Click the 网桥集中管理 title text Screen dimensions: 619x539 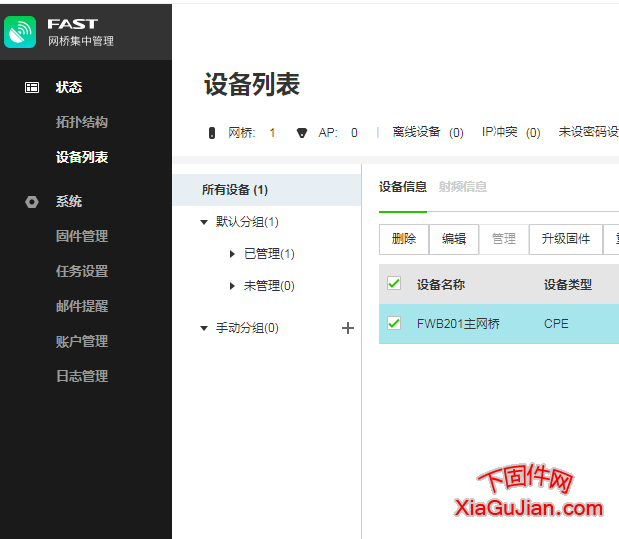point(81,41)
